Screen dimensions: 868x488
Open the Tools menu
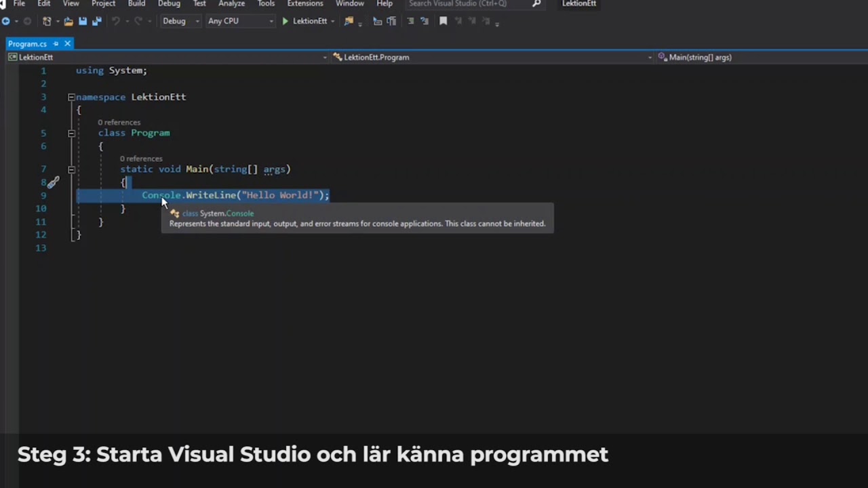coord(266,3)
